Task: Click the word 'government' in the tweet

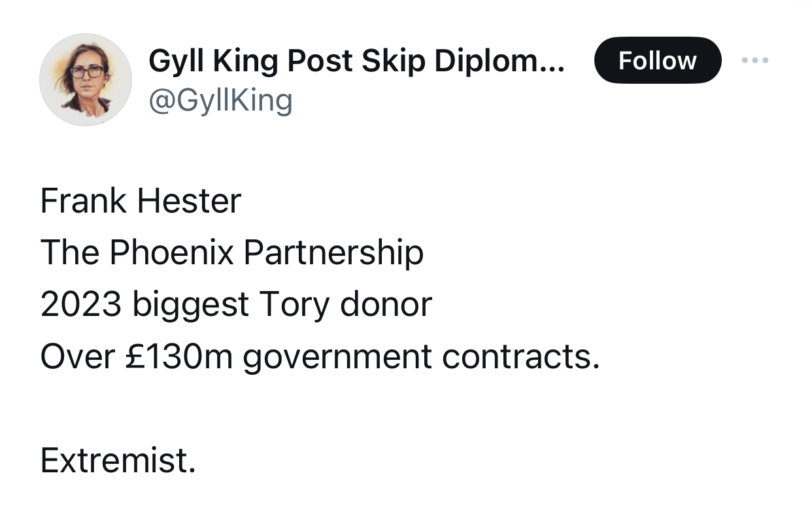Action: (x=337, y=357)
